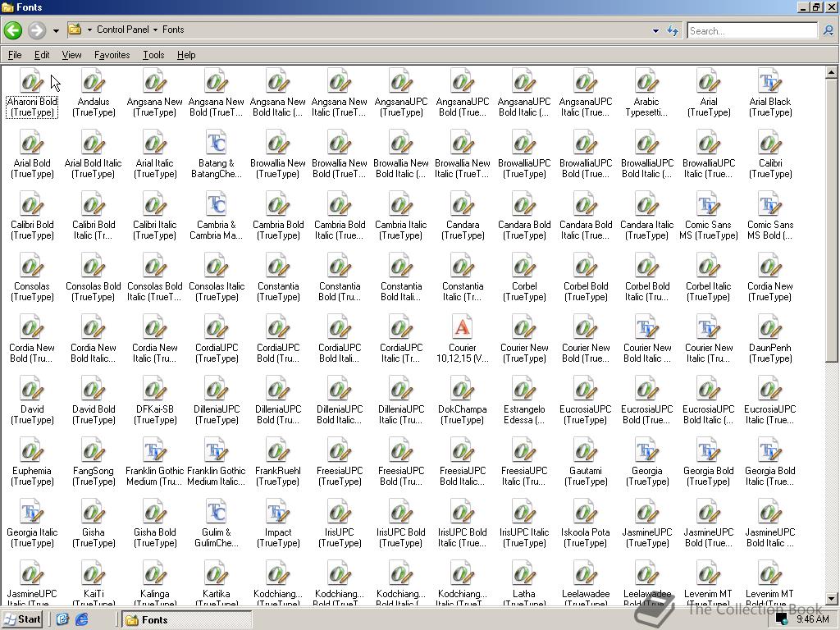The image size is (840, 630).
Task: Click the Arial Black font icon
Action: click(x=770, y=82)
